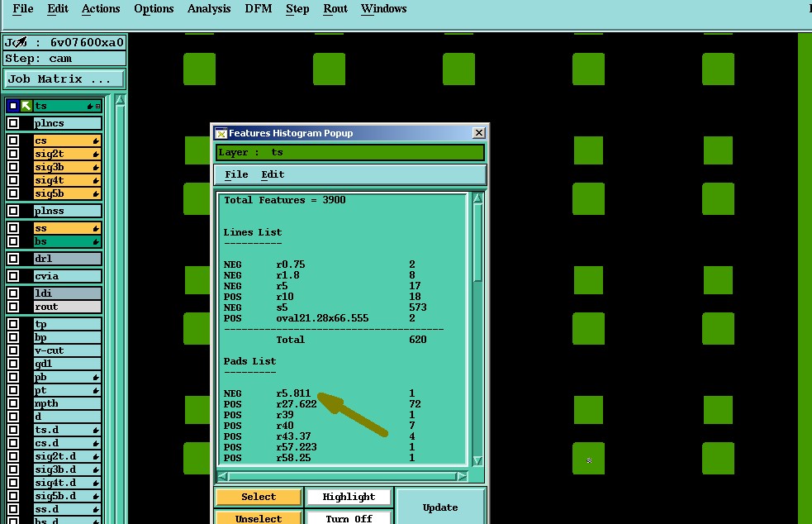Click the Update button
This screenshot has height=524, width=812.
(440, 507)
